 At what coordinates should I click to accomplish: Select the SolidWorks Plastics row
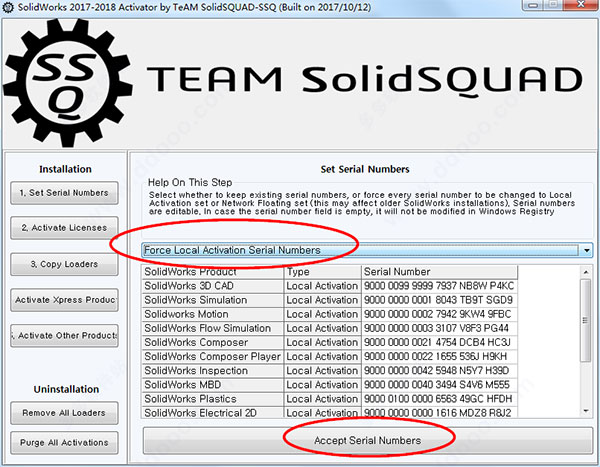point(329,399)
